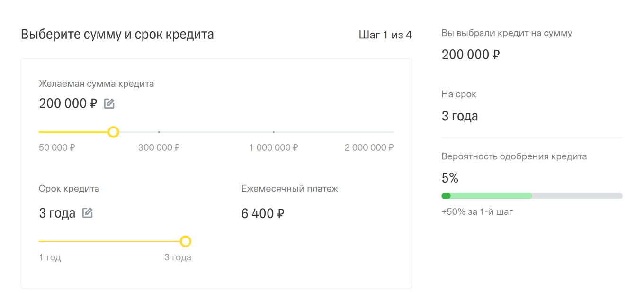This screenshot has width=644, height=293.
Task: Click the yellow handle of the term slider
Action: [186, 241]
